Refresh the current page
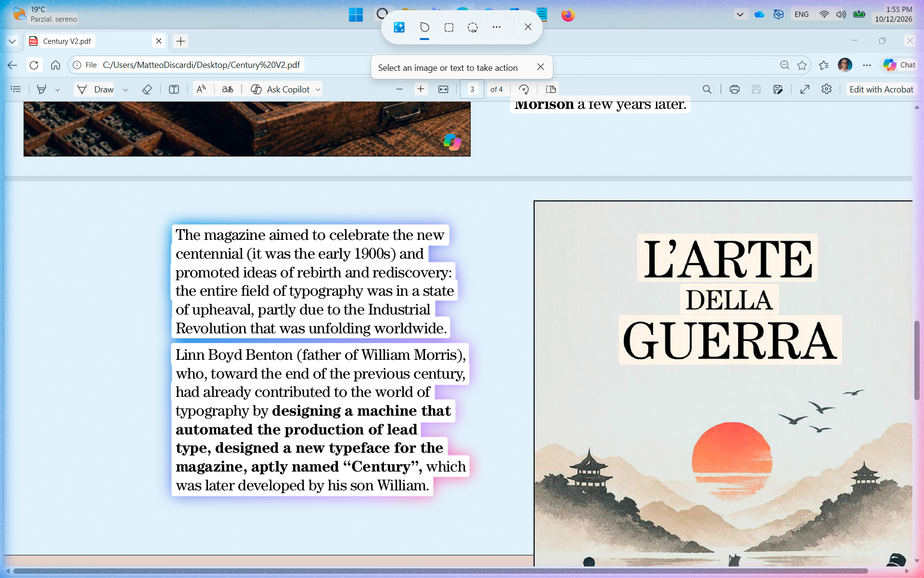The width and height of the screenshot is (924, 578). (34, 65)
